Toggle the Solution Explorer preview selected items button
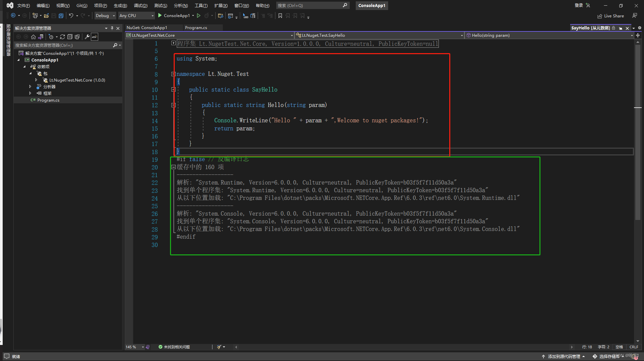Screen dimensions: 644x361 click(95, 37)
